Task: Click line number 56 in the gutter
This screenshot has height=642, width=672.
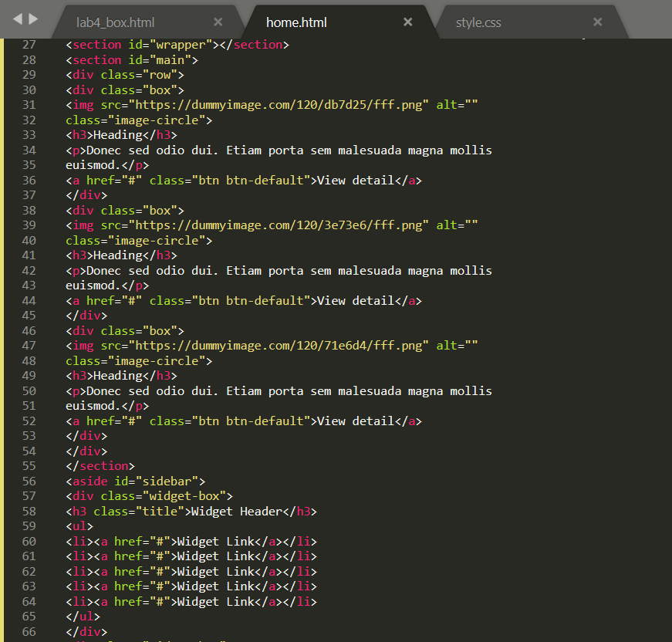Action: (x=29, y=481)
